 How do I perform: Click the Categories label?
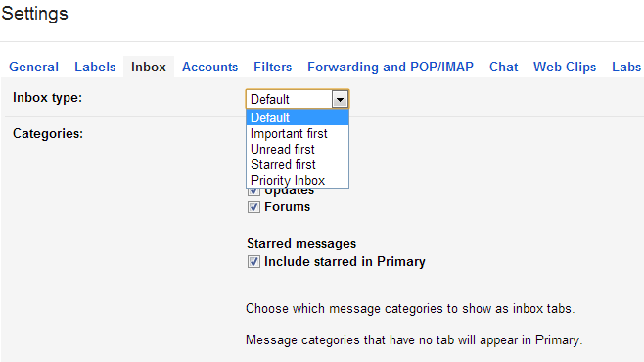(x=48, y=133)
